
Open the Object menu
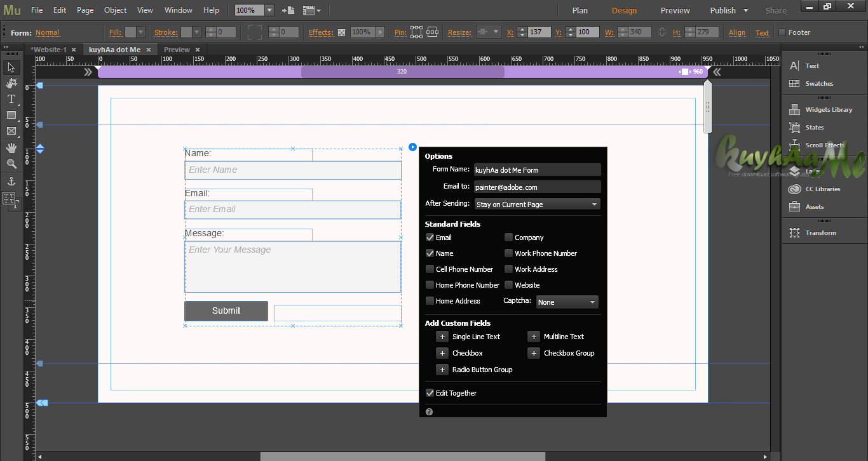click(x=115, y=10)
